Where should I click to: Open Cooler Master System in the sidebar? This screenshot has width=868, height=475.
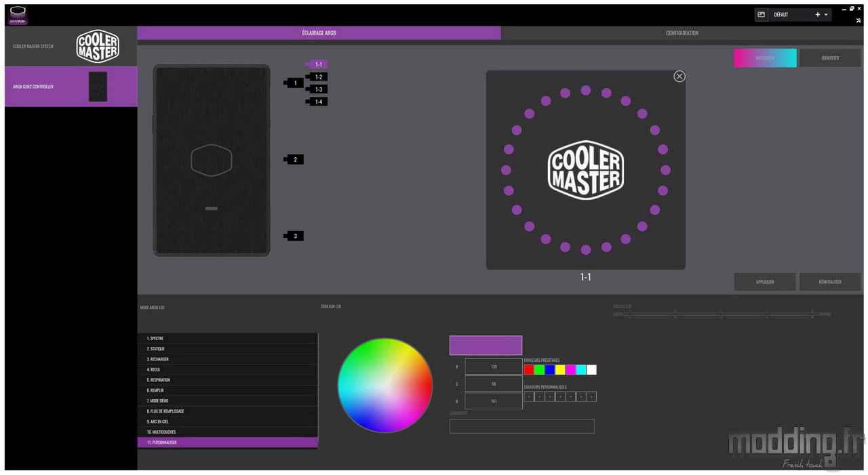point(71,46)
